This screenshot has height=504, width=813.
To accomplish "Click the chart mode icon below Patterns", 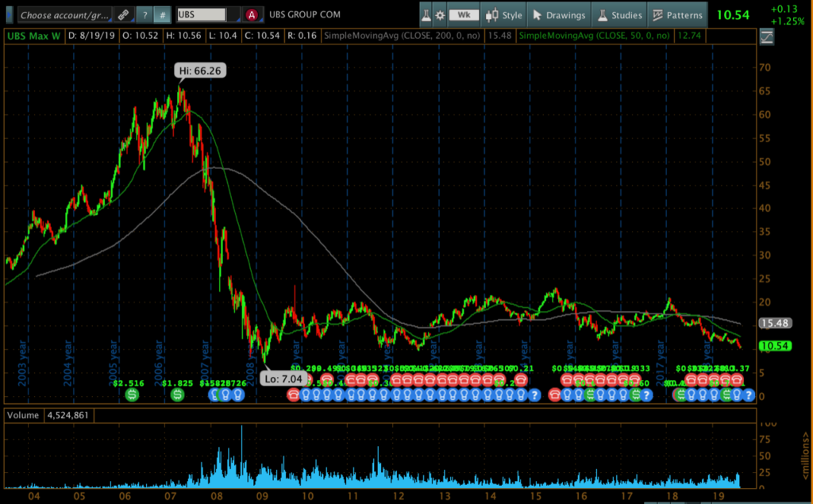I will click(x=767, y=37).
